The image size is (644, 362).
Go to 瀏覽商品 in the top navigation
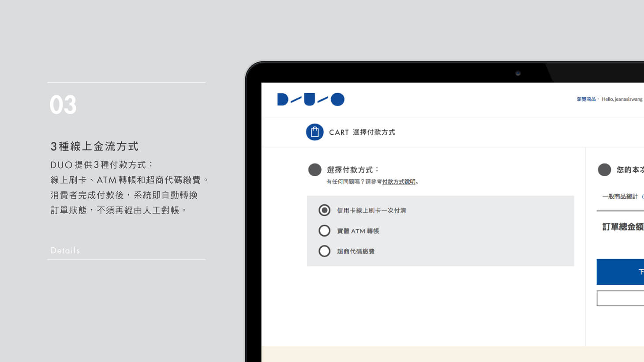coord(586,99)
